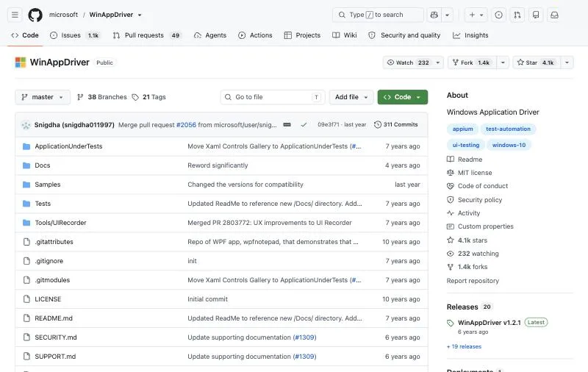This screenshot has width=588, height=372.
Task: Click Snigdha's commit author avatar
Action: [x=26, y=125]
